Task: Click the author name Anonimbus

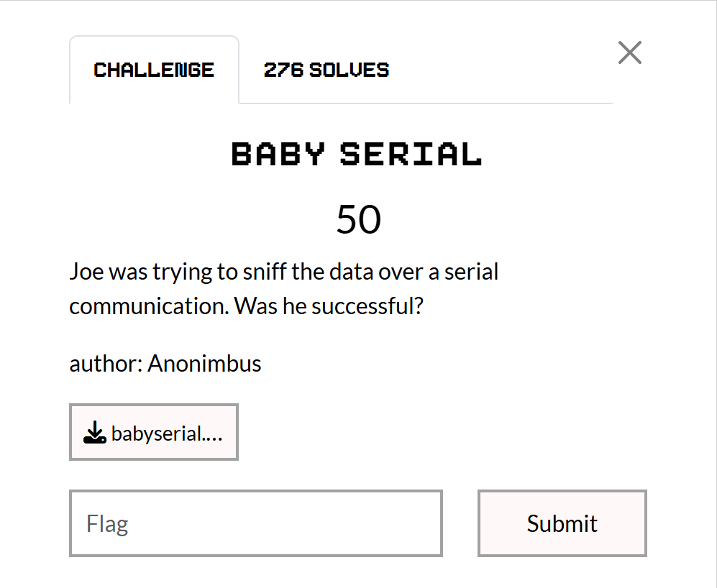Action: click(204, 364)
